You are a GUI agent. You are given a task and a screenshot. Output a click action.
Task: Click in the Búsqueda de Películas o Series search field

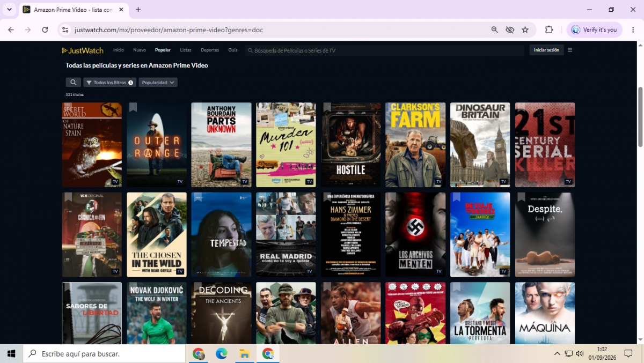tap(384, 50)
